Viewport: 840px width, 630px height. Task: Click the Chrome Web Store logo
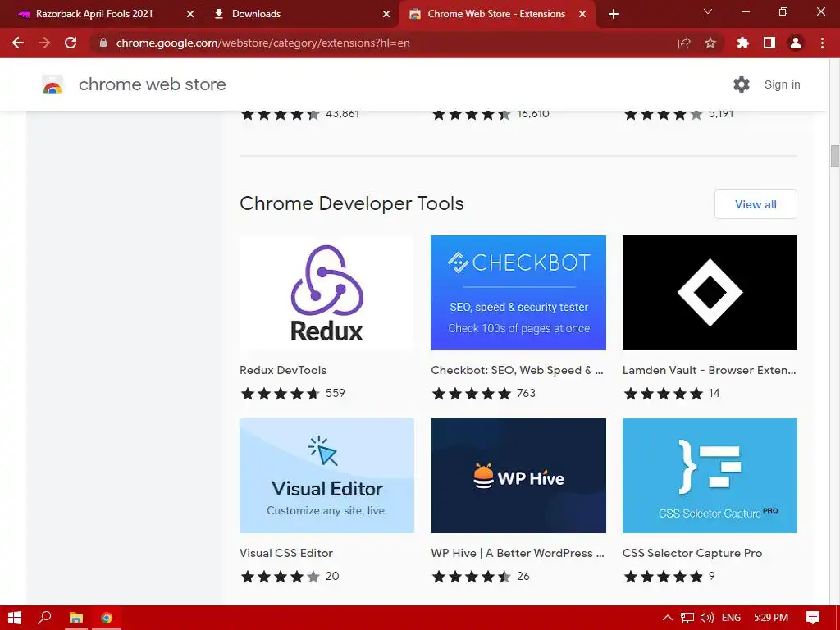click(52, 84)
